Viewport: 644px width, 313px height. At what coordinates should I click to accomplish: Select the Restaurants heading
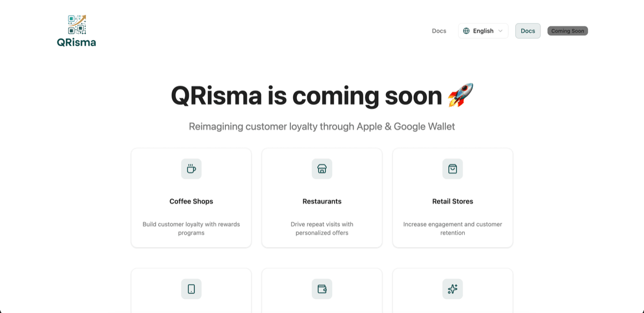click(x=322, y=201)
